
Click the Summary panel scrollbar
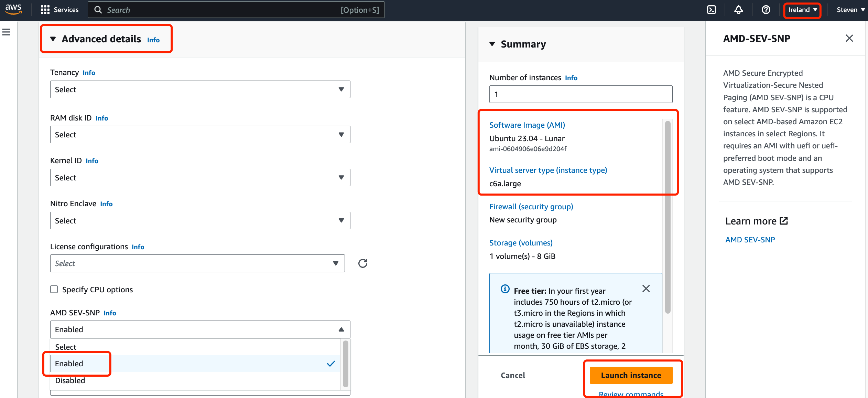point(668,217)
